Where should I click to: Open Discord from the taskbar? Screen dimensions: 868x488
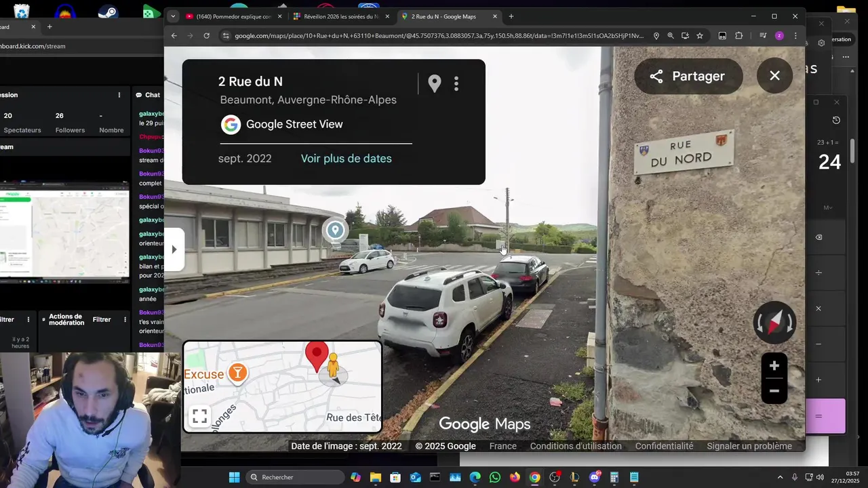click(595, 477)
